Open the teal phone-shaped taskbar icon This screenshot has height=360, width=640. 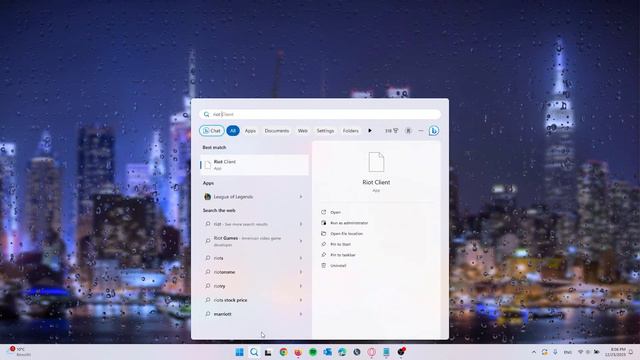pyautogui.click(x=386, y=352)
